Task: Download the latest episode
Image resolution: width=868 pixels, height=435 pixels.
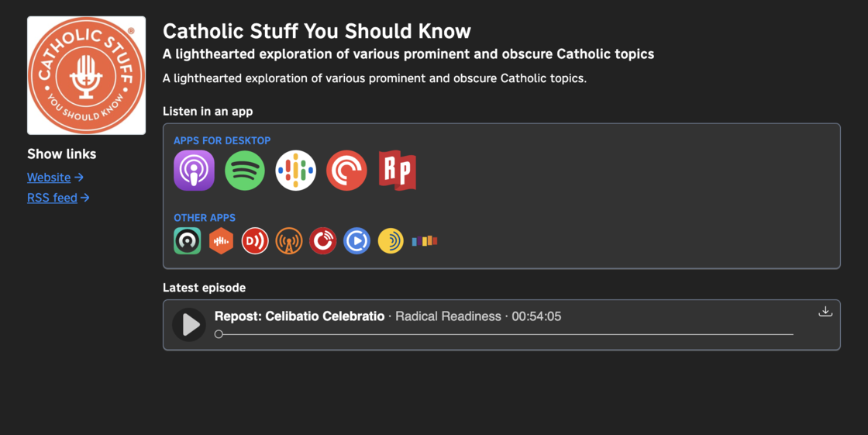Action: (x=825, y=312)
